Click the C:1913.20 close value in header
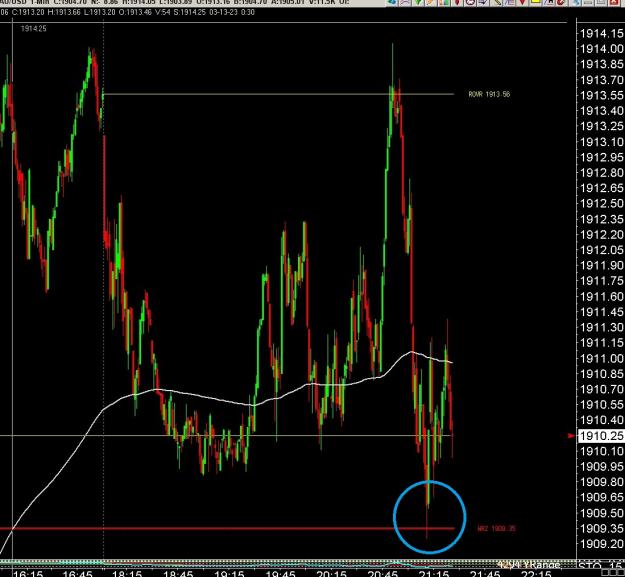The height and width of the screenshot is (577, 625). point(28,12)
